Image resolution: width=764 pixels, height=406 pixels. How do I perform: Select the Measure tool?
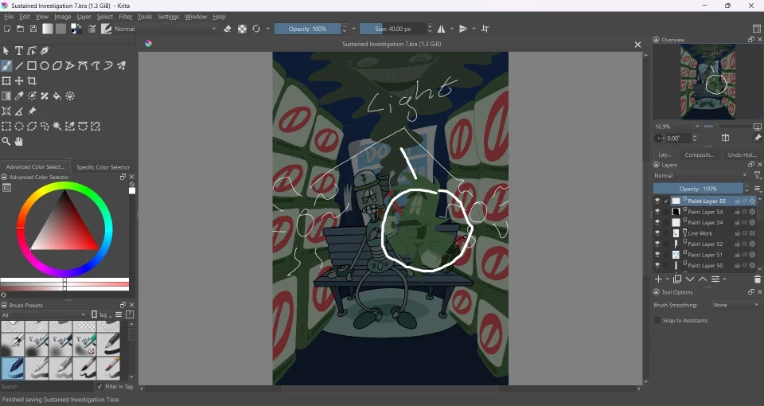pos(19,111)
